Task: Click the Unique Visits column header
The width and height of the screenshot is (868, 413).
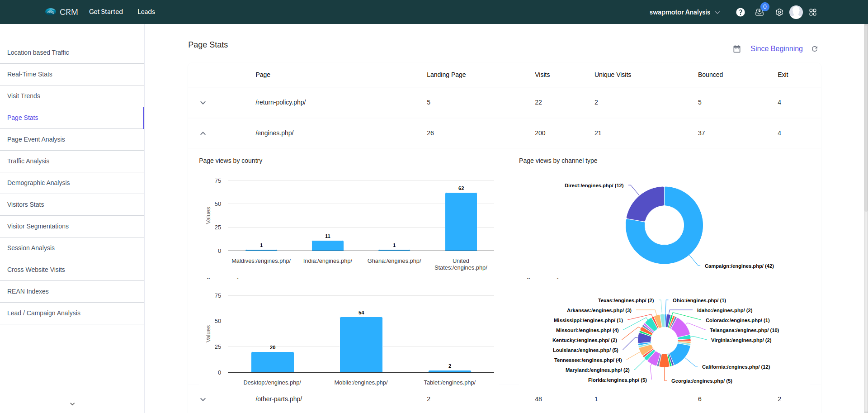Action: pos(613,75)
